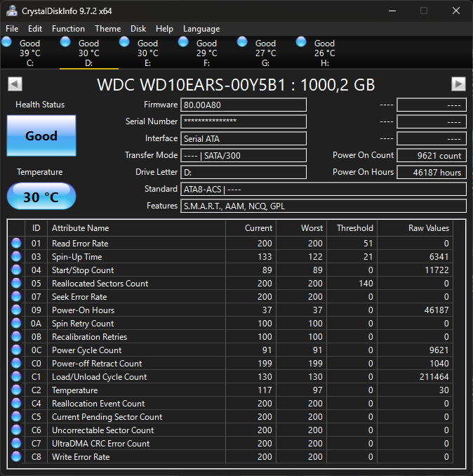The width and height of the screenshot is (473, 476).
Task: Select drive D: tab
Action: 88,53
